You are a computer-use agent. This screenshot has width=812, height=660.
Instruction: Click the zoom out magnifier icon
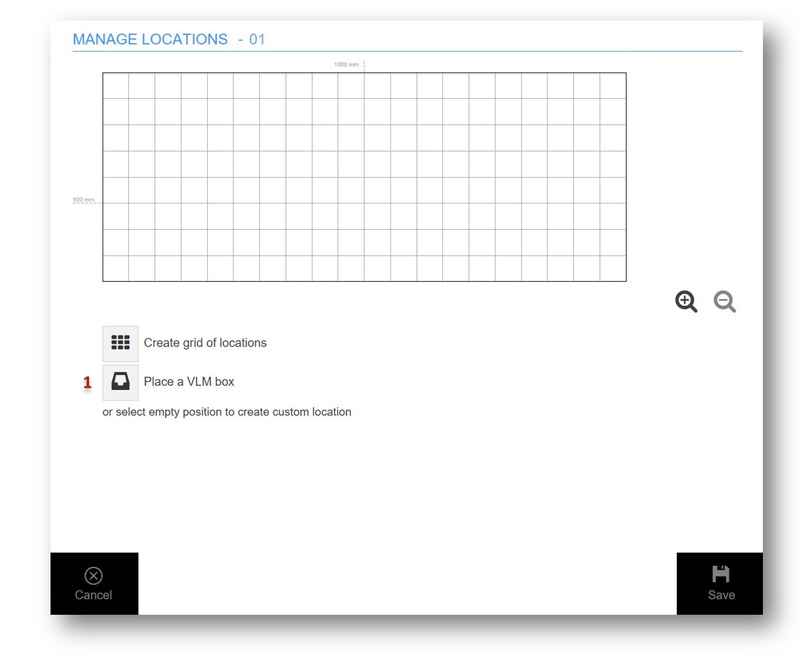724,301
